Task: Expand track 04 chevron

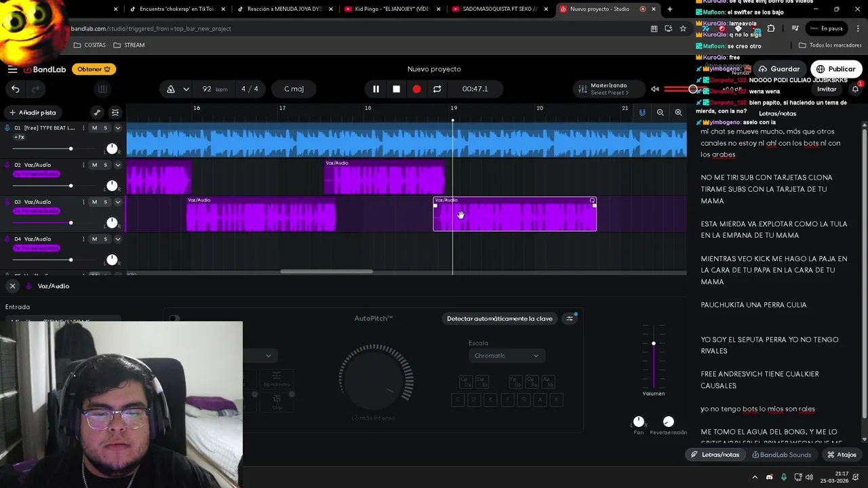Action: [117, 239]
